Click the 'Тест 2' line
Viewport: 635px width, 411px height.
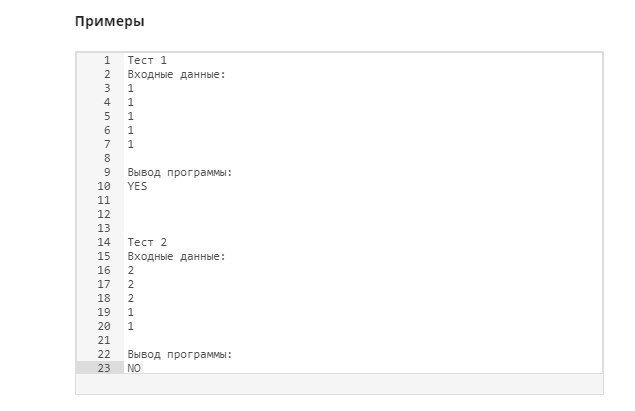pos(147,242)
